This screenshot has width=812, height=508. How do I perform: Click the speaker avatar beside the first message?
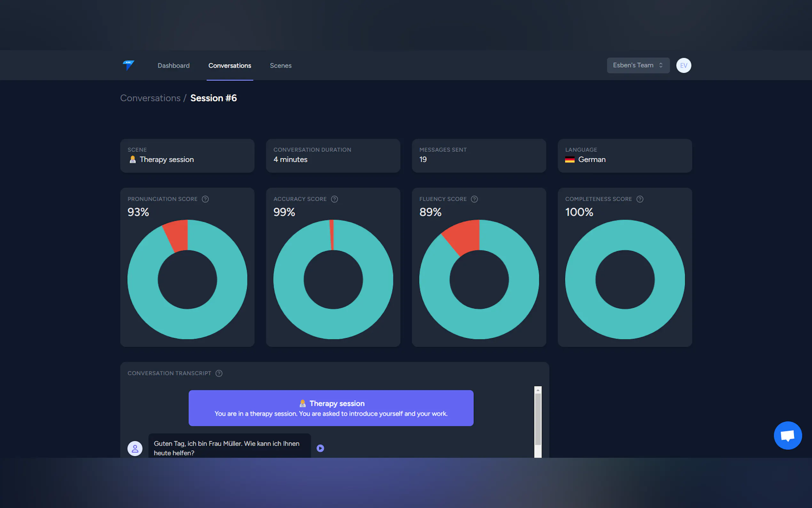tap(135, 448)
